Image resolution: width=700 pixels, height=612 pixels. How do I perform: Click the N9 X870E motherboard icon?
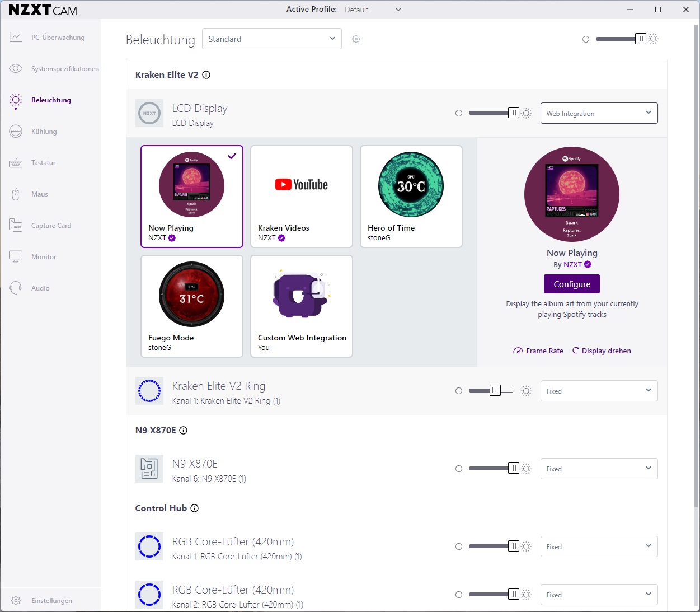[x=149, y=469]
